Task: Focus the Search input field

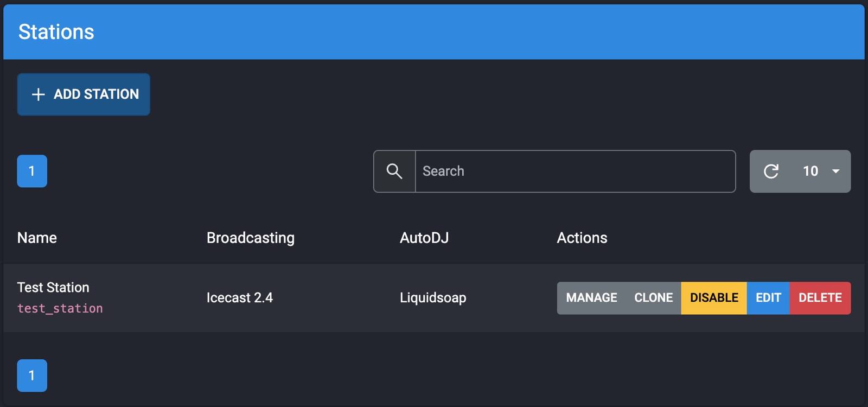Action: pyautogui.click(x=575, y=171)
